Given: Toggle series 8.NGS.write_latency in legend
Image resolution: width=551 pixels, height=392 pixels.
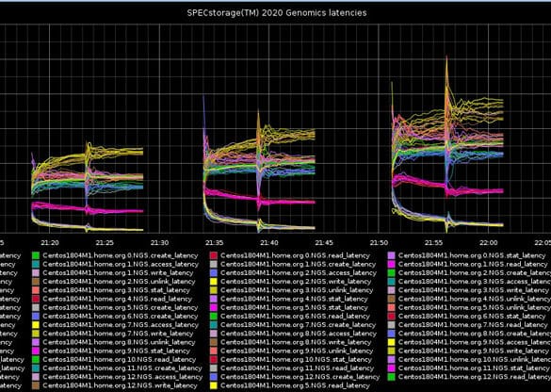Looking at the screenshot, I should [296, 342].
